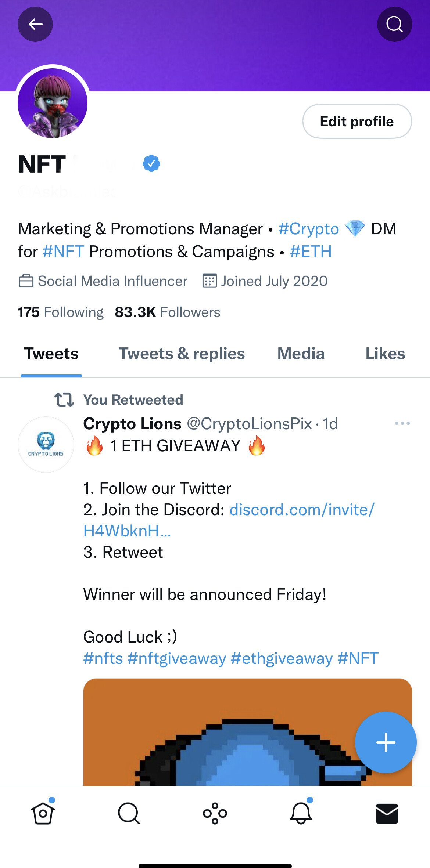Switch to the Media tab
The height and width of the screenshot is (868, 430).
coord(301,353)
